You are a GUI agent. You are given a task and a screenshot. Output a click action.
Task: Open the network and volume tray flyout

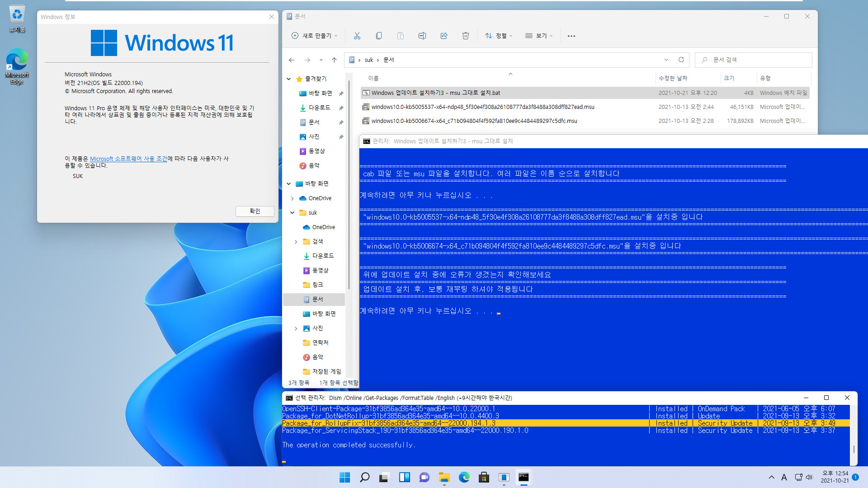tap(803, 477)
